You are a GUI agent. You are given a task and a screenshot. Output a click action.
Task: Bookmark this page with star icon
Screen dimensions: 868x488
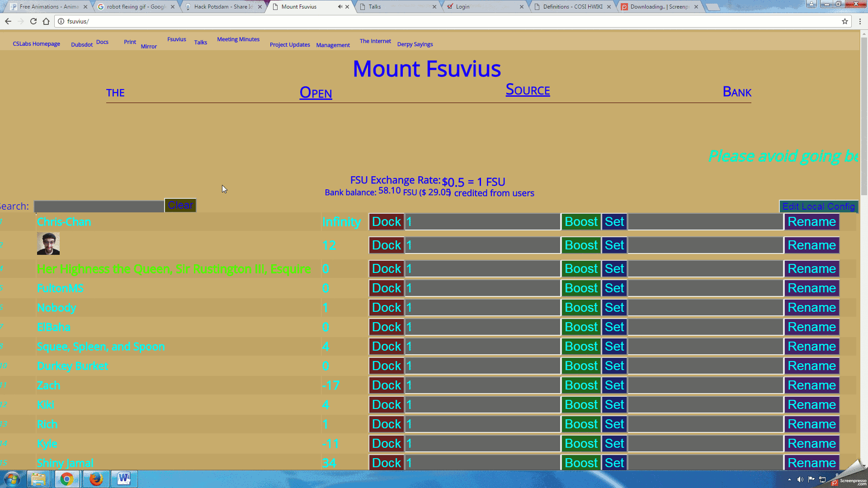click(x=844, y=21)
